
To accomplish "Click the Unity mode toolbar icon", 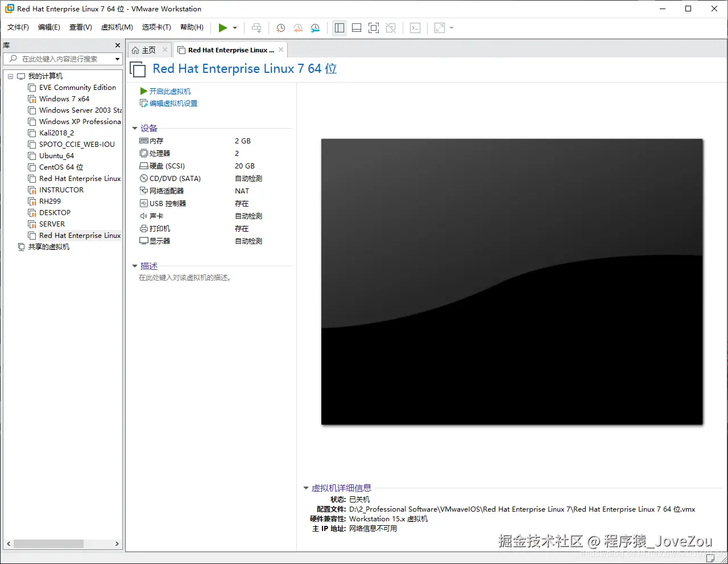I will [x=391, y=28].
